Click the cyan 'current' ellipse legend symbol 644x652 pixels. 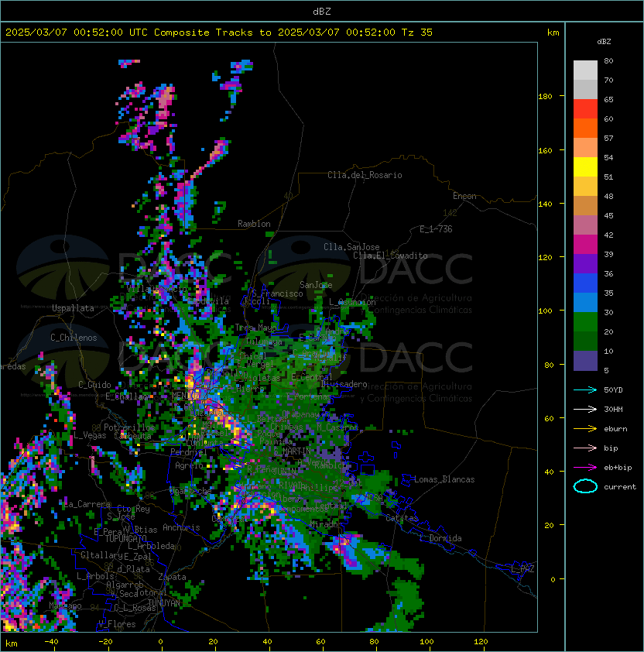click(585, 486)
